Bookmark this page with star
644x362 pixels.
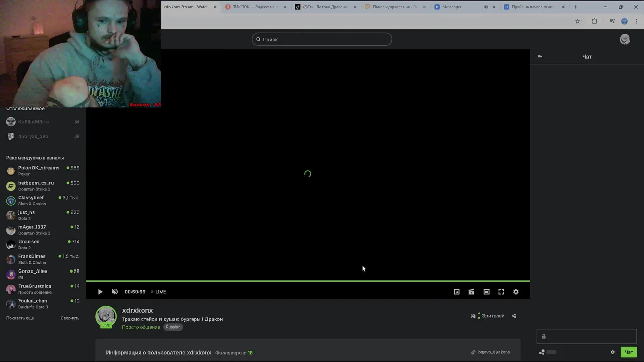coord(578,21)
